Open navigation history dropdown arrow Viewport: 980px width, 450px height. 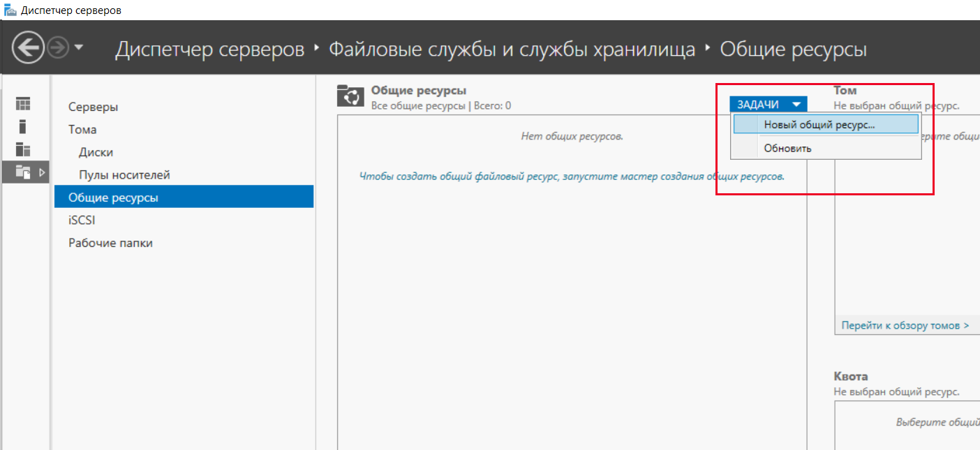click(79, 47)
